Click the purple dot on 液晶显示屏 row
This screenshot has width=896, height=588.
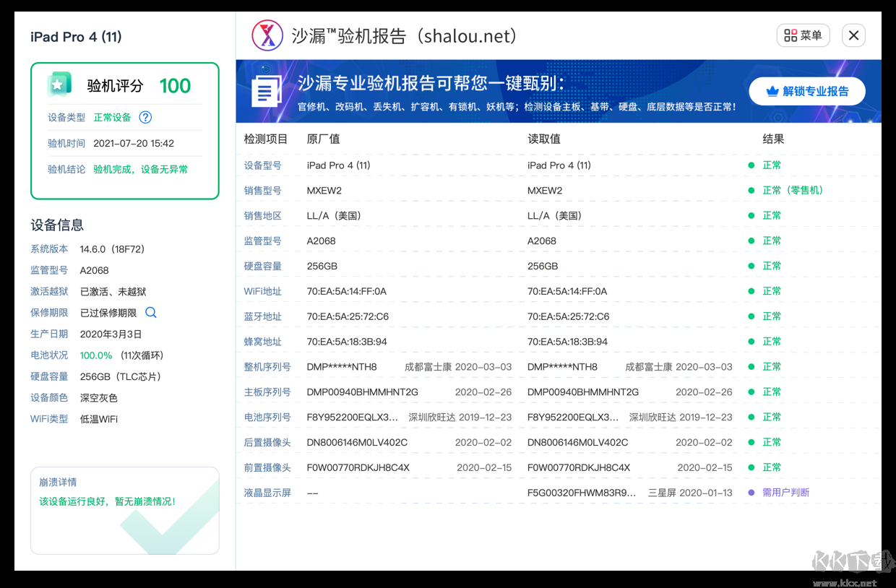point(752,492)
